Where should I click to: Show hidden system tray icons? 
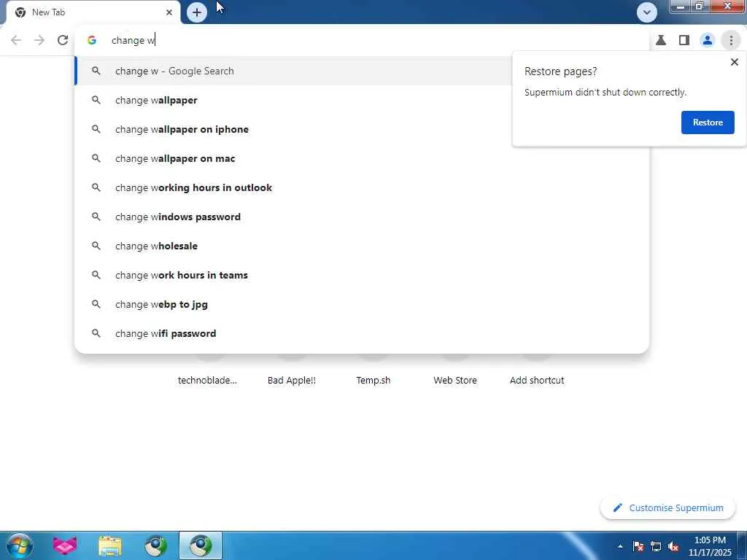tap(620, 546)
